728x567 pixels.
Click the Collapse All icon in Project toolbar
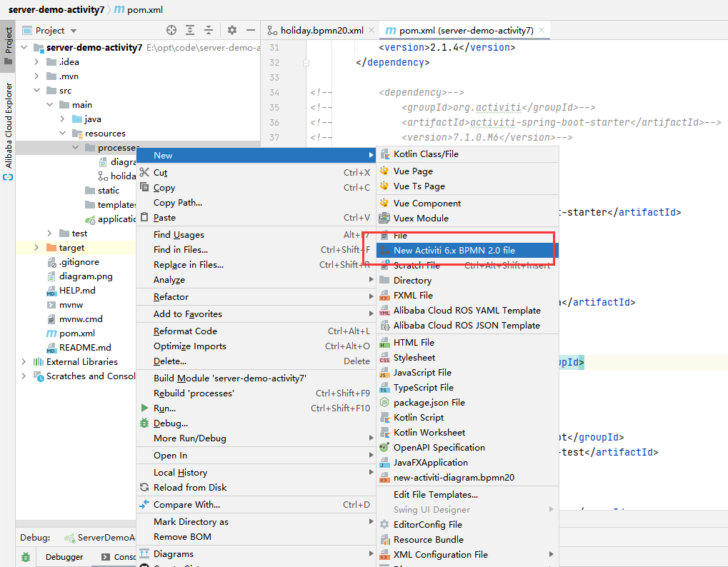click(x=209, y=30)
